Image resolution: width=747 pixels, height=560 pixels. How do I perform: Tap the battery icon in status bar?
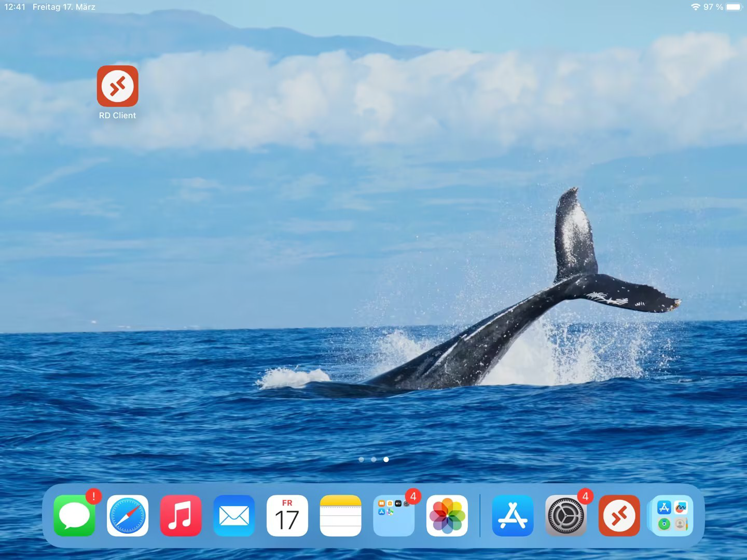(734, 7)
